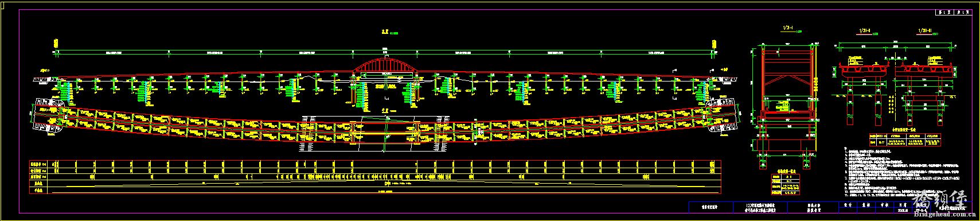Click the 设计 cell in the title block
The height and width of the screenshot is (221, 980).
(x=848, y=205)
